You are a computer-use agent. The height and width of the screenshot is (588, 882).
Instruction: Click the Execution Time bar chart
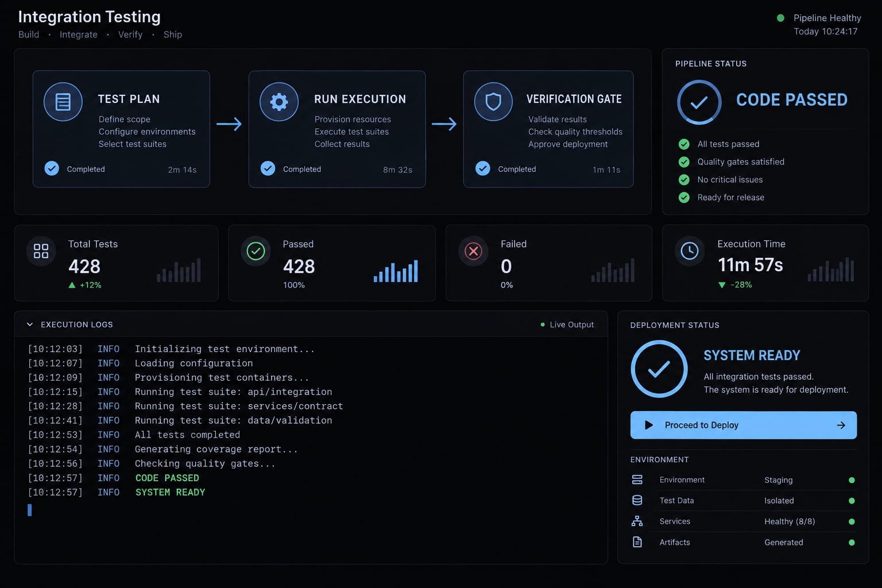[831, 269]
